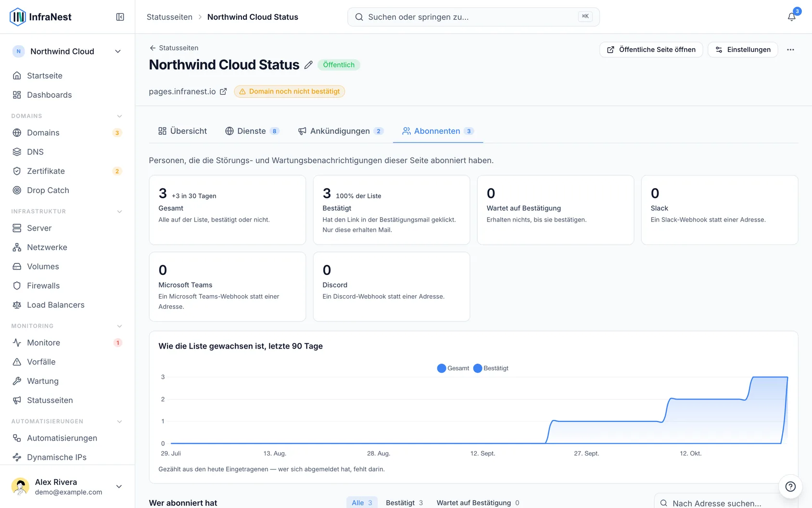Open Vorfälle in sidebar
This screenshot has width=812, height=508.
pyautogui.click(x=67, y=362)
